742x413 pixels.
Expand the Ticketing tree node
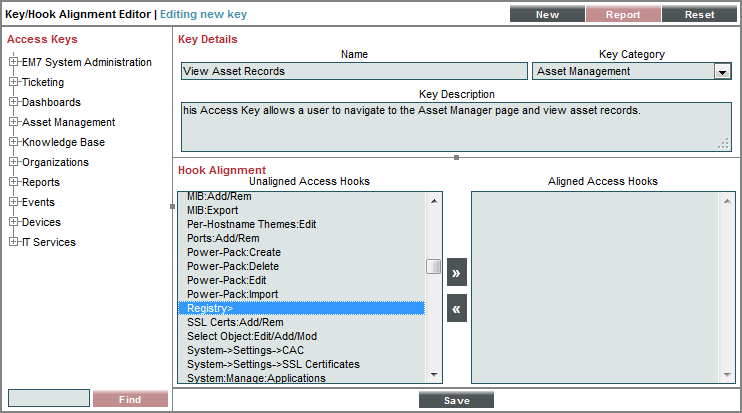coord(13,81)
